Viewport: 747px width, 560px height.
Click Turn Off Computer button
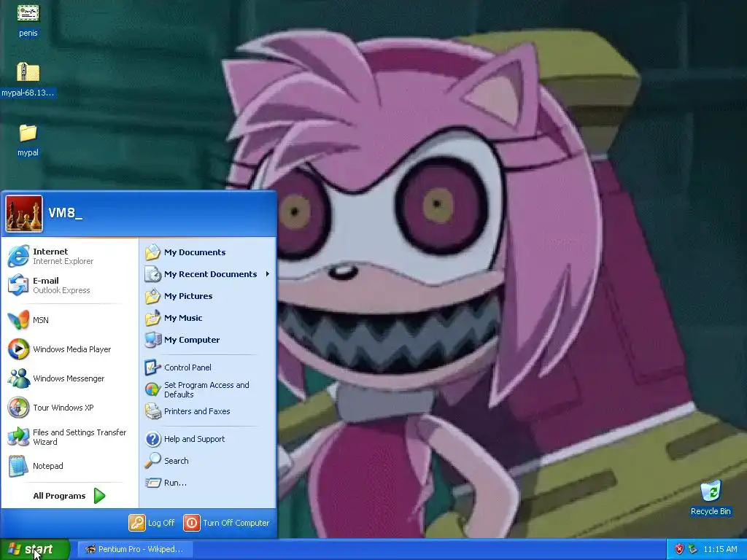227,523
